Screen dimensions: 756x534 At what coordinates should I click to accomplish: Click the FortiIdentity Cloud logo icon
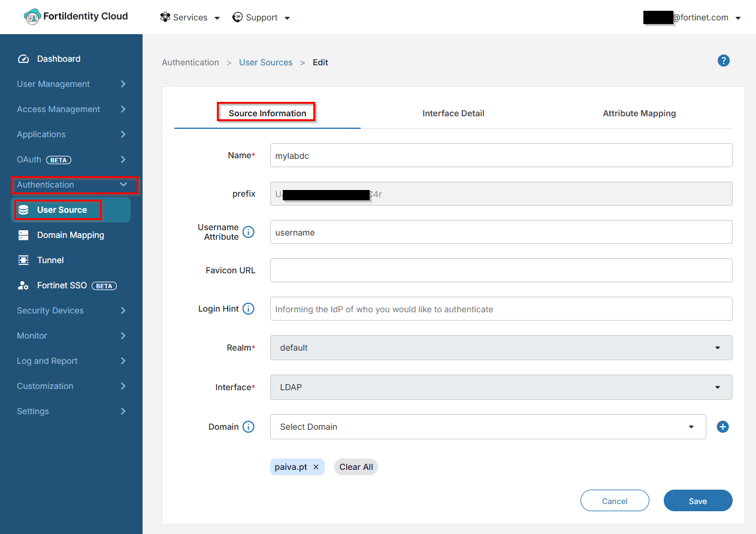click(32, 17)
